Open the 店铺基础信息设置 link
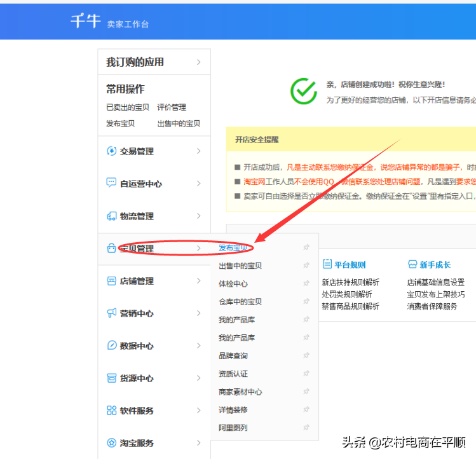The height and width of the screenshot is (459, 476). click(x=435, y=282)
